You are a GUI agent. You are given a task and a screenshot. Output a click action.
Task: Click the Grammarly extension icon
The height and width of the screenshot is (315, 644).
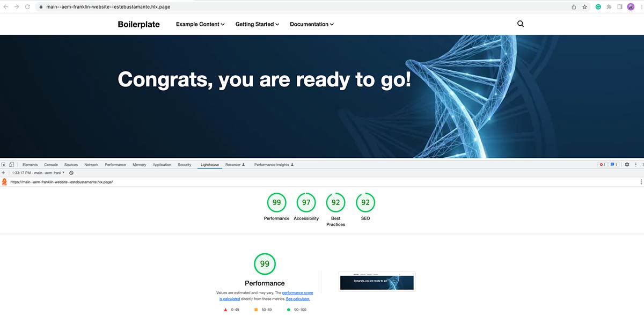pyautogui.click(x=598, y=6)
